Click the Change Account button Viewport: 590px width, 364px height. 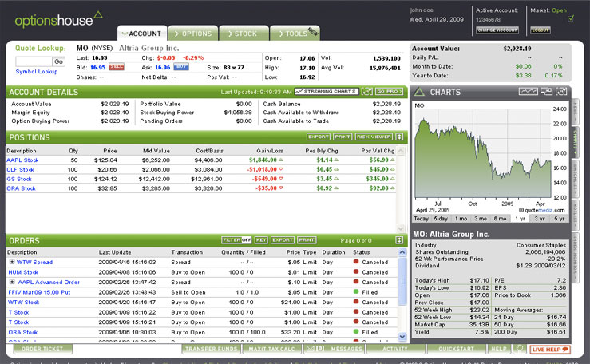tap(497, 30)
